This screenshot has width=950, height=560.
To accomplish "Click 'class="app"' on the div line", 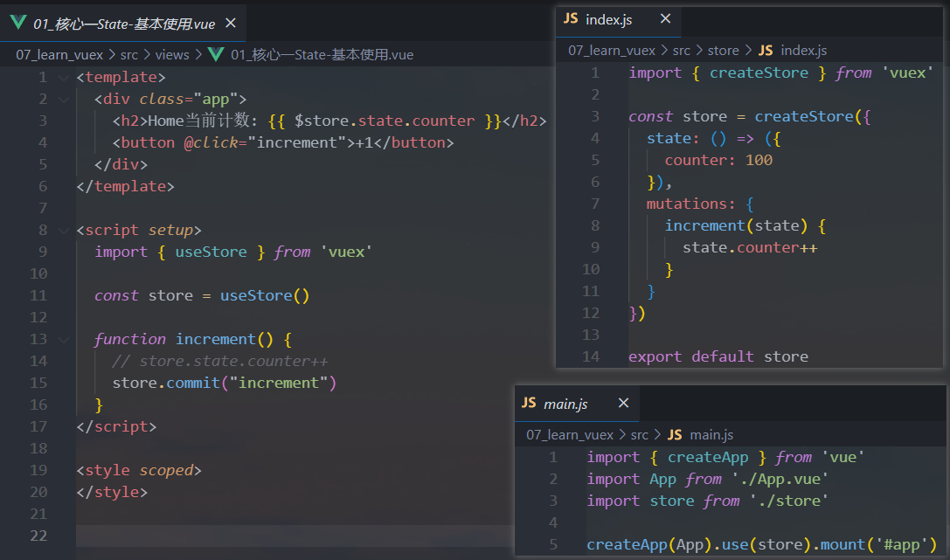I will tap(189, 100).
